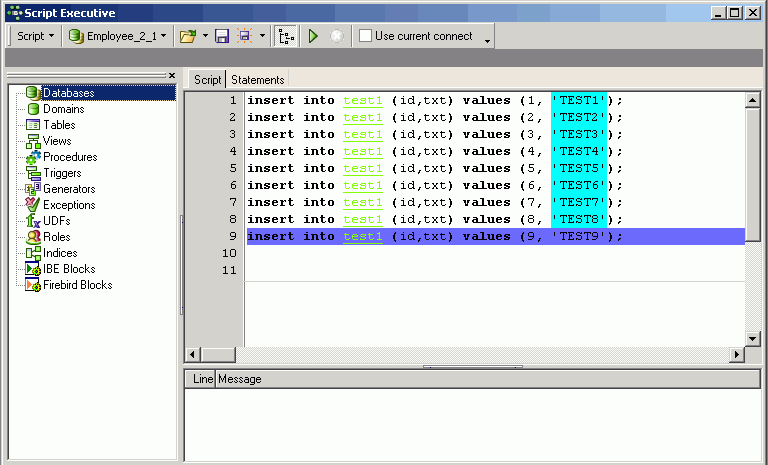
Task: Click the Generators icon in tree
Action: pyautogui.click(x=33, y=189)
